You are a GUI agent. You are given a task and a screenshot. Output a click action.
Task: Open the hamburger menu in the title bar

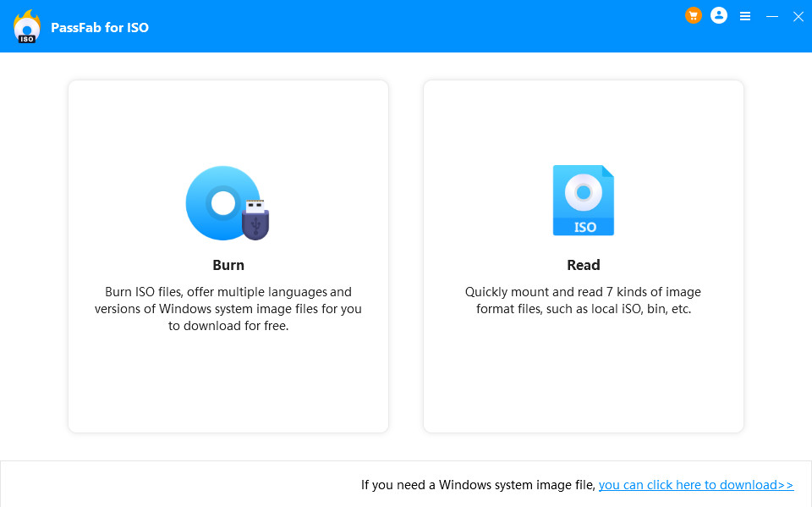[745, 17]
